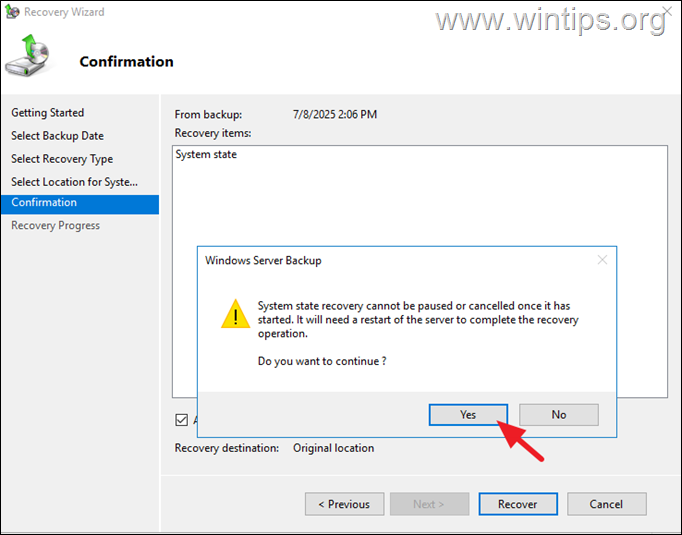Screen dimensions: 682x535
Task: Cancel the Recovery Wizard
Action: coord(606,504)
